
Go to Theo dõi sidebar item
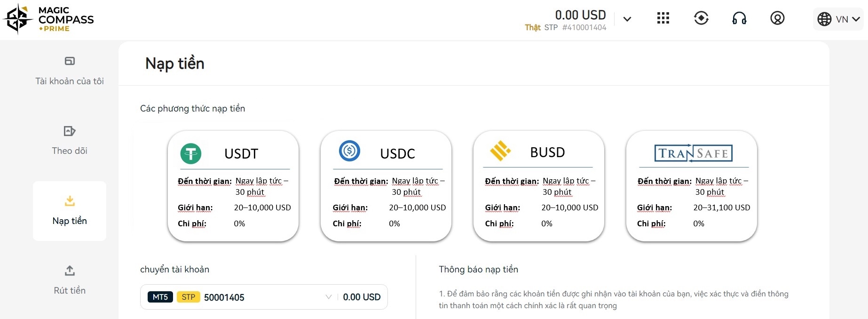[70, 141]
